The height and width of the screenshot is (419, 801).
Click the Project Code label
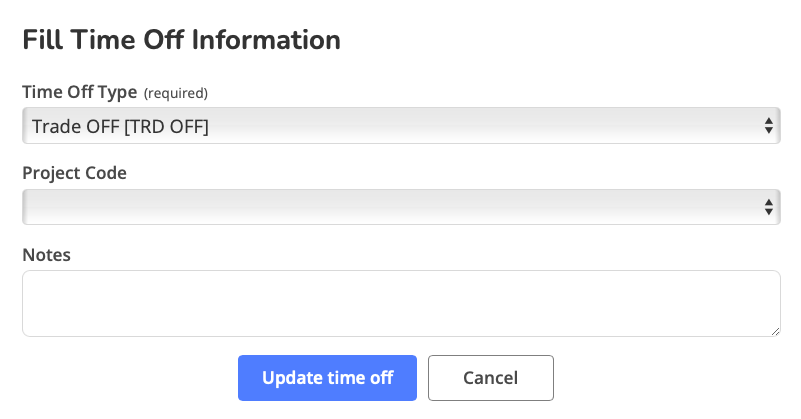[x=74, y=173]
